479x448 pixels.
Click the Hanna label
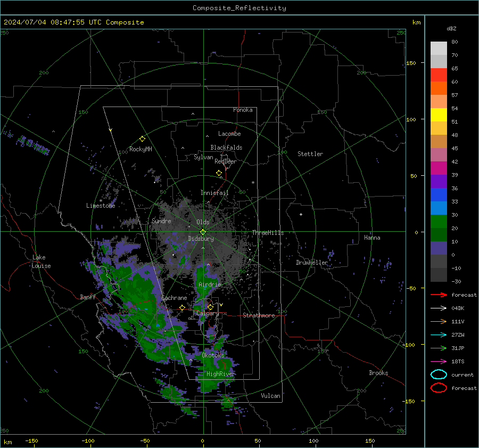pyautogui.click(x=372, y=238)
